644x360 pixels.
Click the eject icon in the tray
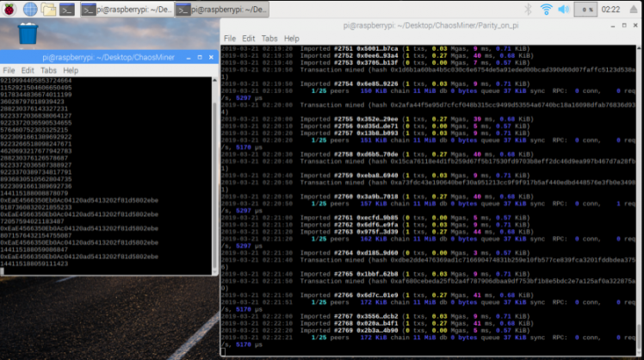[x=635, y=9]
